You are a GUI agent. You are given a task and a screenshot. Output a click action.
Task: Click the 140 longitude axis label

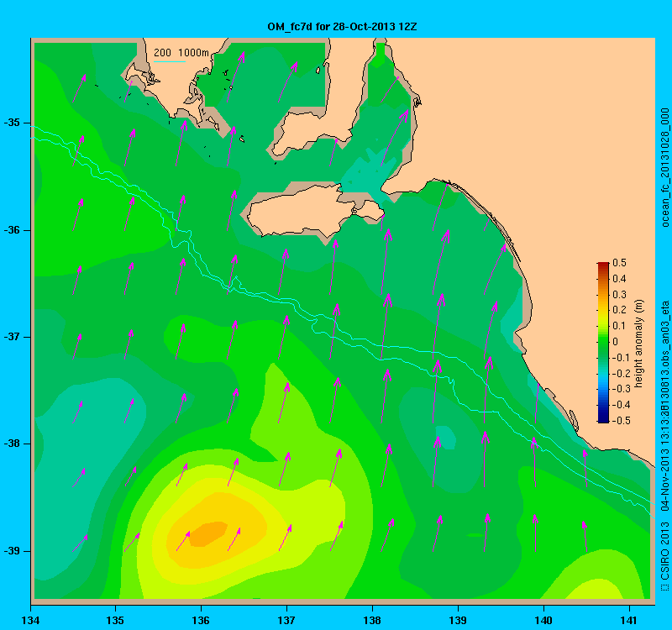[543, 620]
